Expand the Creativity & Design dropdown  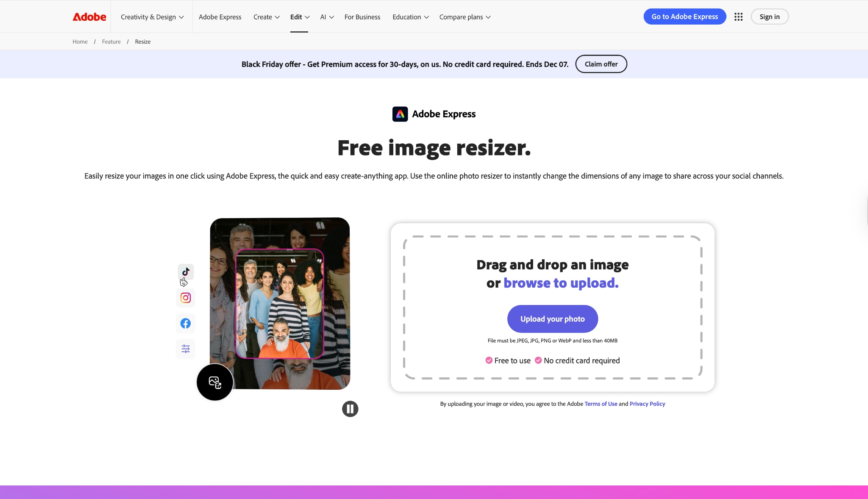(151, 17)
